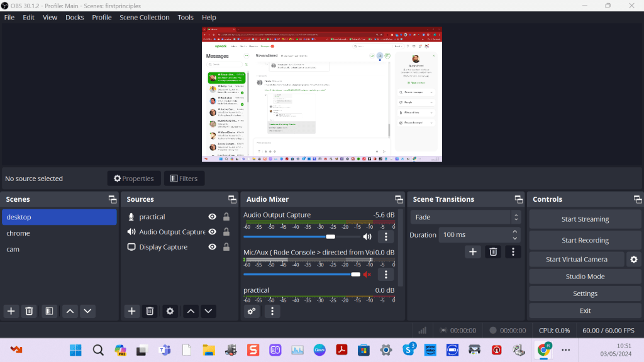Open File Explorer from taskbar

(x=209, y=350)
